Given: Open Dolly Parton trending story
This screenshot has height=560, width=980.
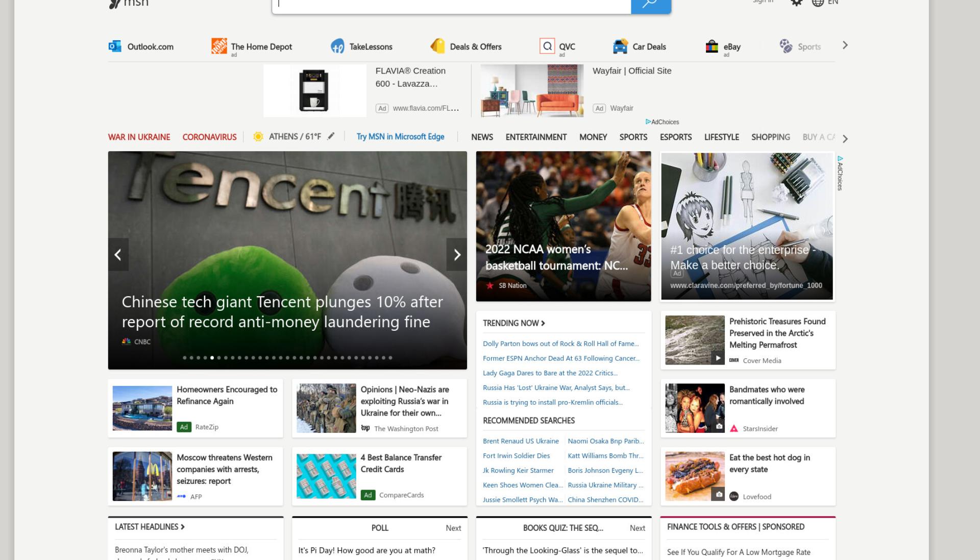Looking at the screenshot, I should [x=560, y=344].
